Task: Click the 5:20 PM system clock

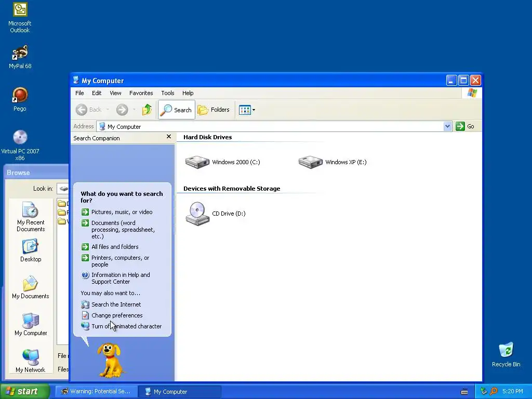Action: [x=512, y=391]
